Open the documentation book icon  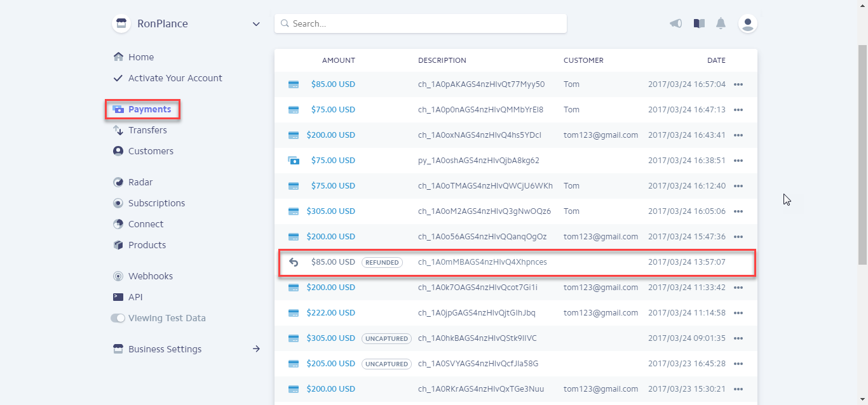(699, 23)
